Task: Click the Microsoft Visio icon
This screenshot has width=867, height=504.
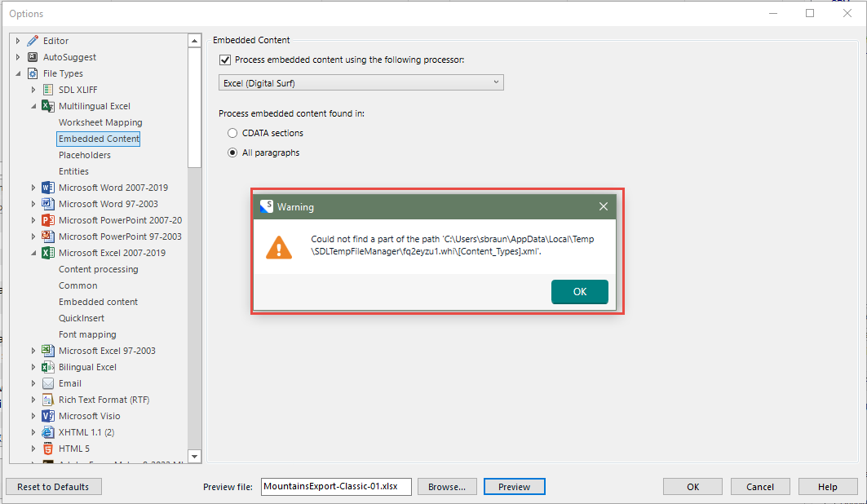Action: (x=48, y=416)
